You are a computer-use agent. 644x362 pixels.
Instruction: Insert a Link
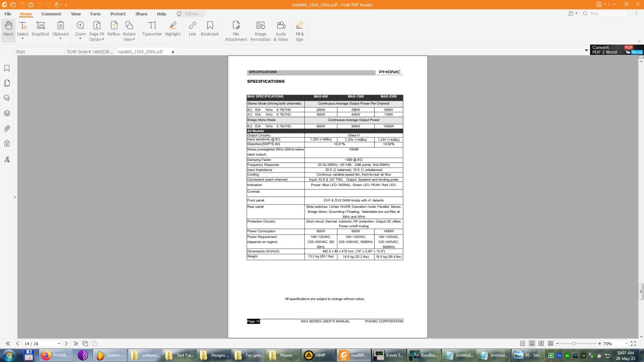(x=192, y=29)
